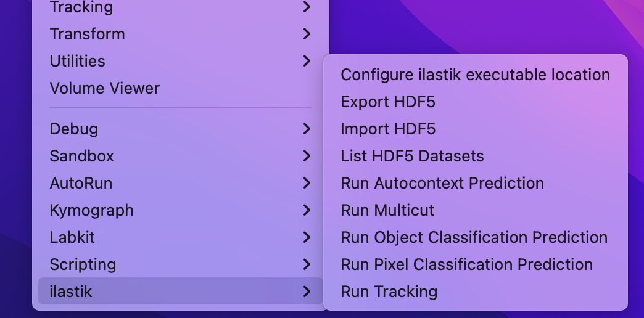Choose Import HDF5 from ilastik submenu
644x318 pixels.
tap(475, 129)
